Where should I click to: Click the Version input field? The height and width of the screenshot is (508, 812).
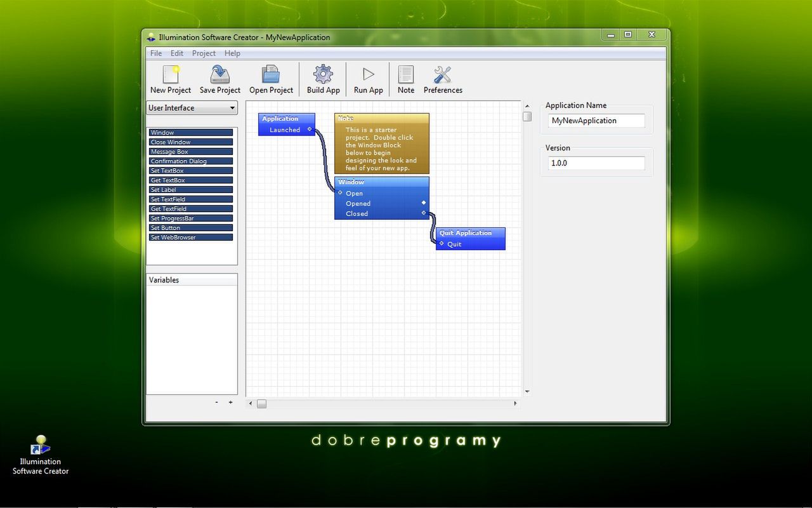coord(596,163)
